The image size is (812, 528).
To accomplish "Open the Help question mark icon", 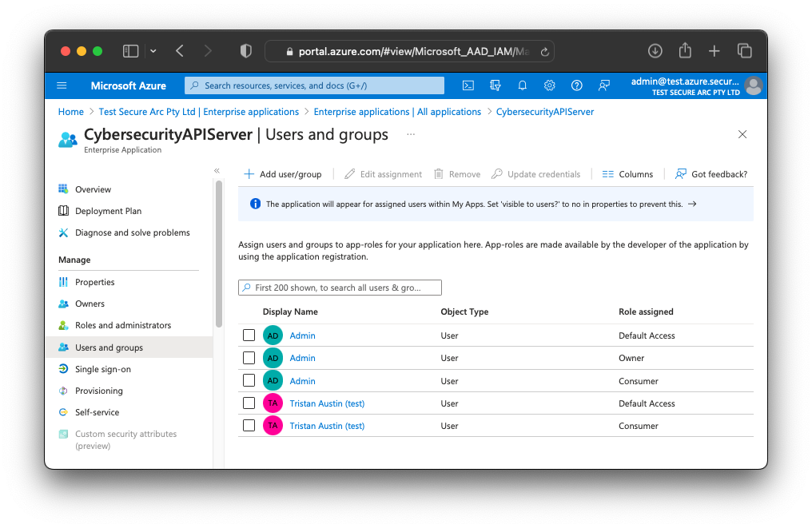I will pos(576,85).
